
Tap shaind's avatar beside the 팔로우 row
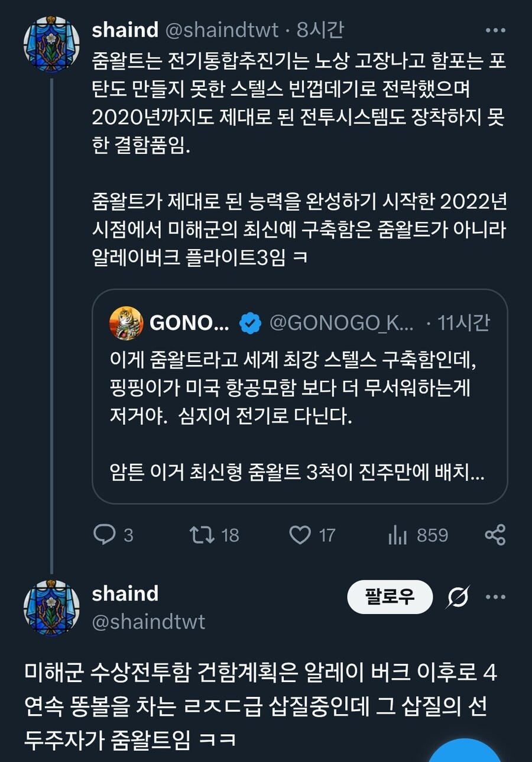[51, 608]
